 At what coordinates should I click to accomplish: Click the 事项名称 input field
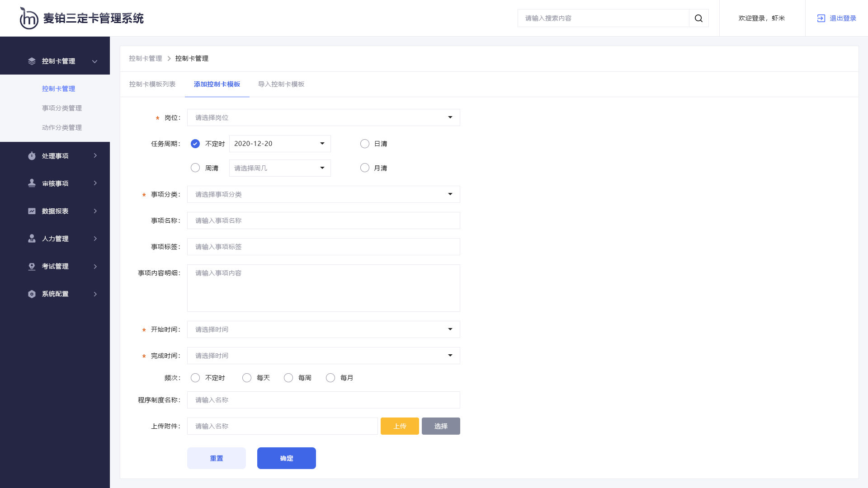coord(323,220)
